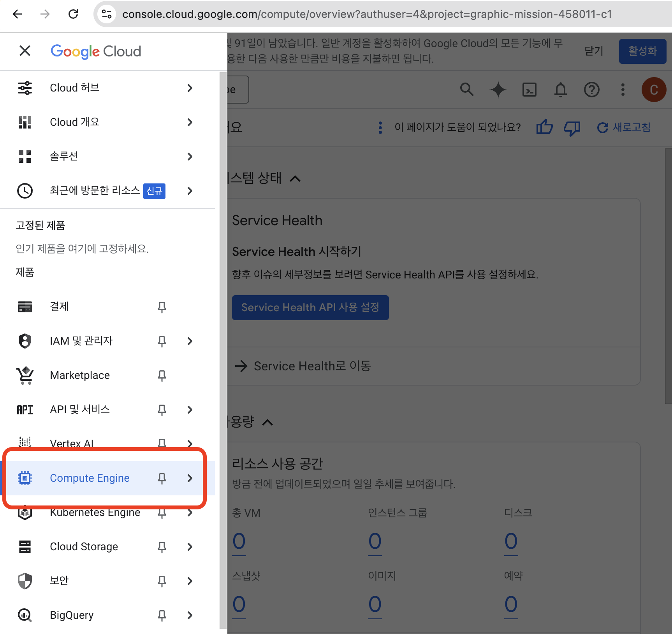Image resolution: width=672 pixels, height=634 pixels.
Task: Open Kubernetes Engine
Action: tap(95, 512)
